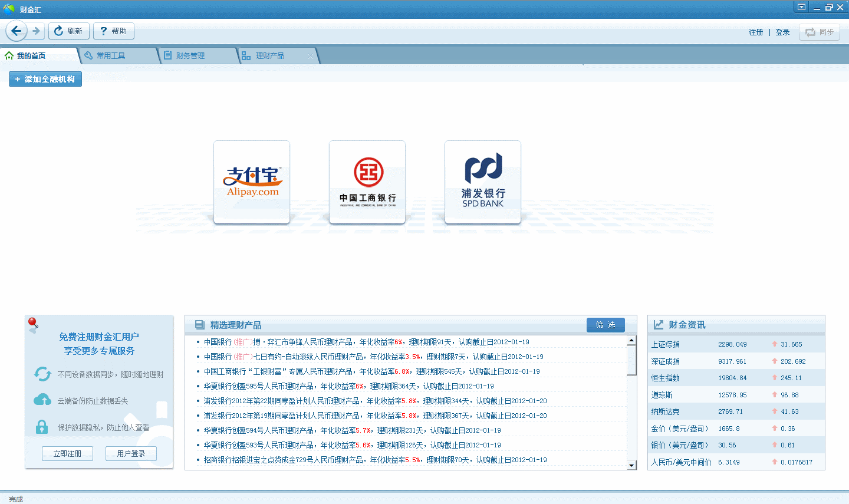Open 中国银行 七日有约 product
Screen dimensions: 849x504
pyautogui.click(x=373, y=357)
